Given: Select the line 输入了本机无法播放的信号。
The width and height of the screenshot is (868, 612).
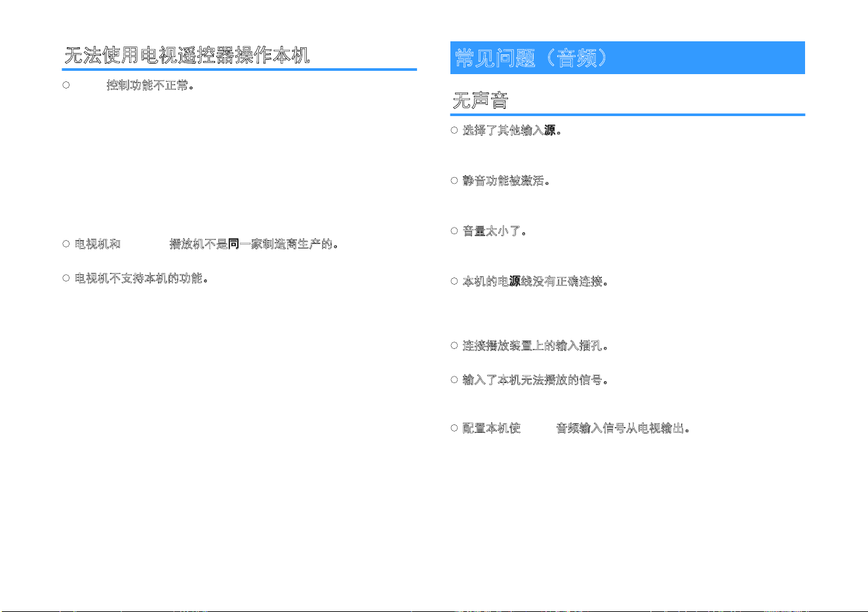Looking at the screenshot, I should pos(535,380).
